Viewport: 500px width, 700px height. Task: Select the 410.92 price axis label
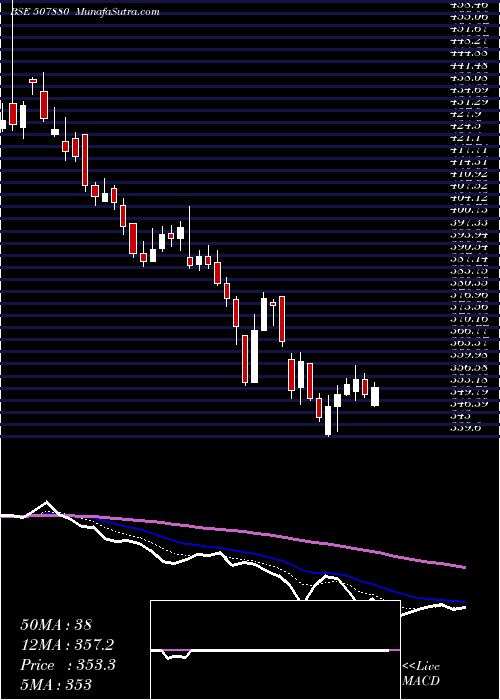[x=469, y=174]
